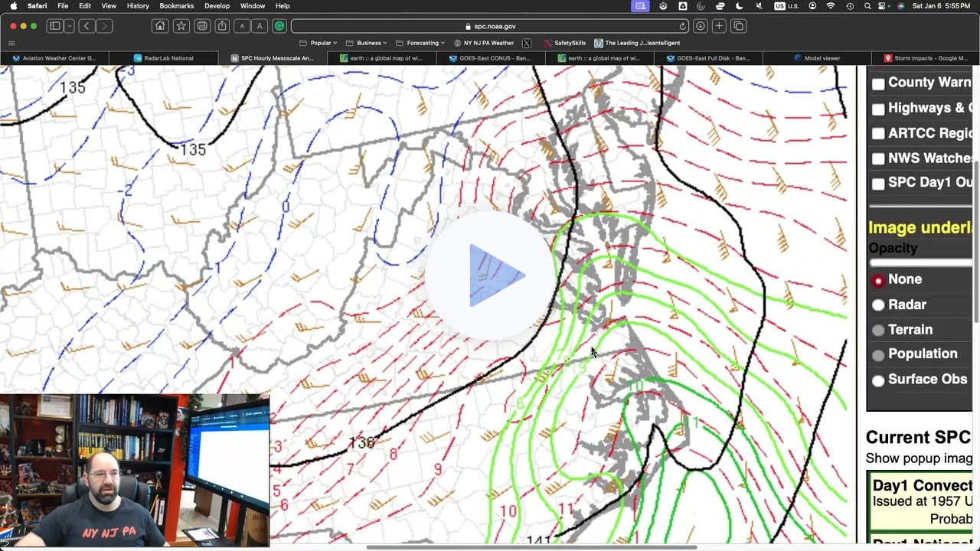Click the green extension icon near address bar

click(279, 25)
